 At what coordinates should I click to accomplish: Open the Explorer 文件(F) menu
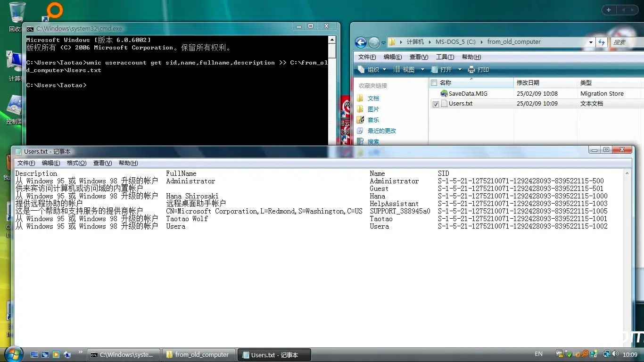[x=367, y=57]
